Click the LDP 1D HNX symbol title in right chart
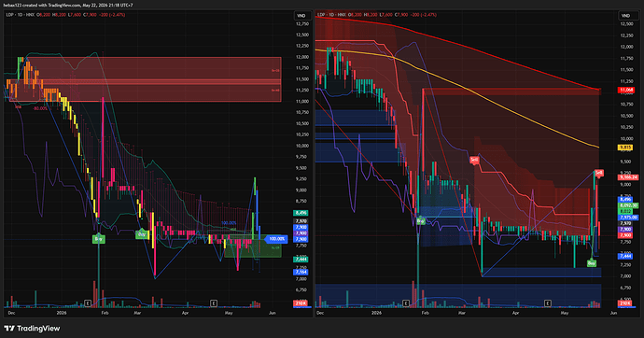The image size is (644, 338). (331, 15)
